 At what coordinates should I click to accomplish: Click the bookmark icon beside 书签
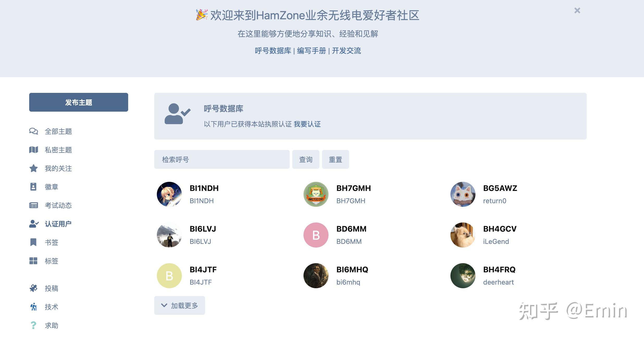(x=33, y=242)
